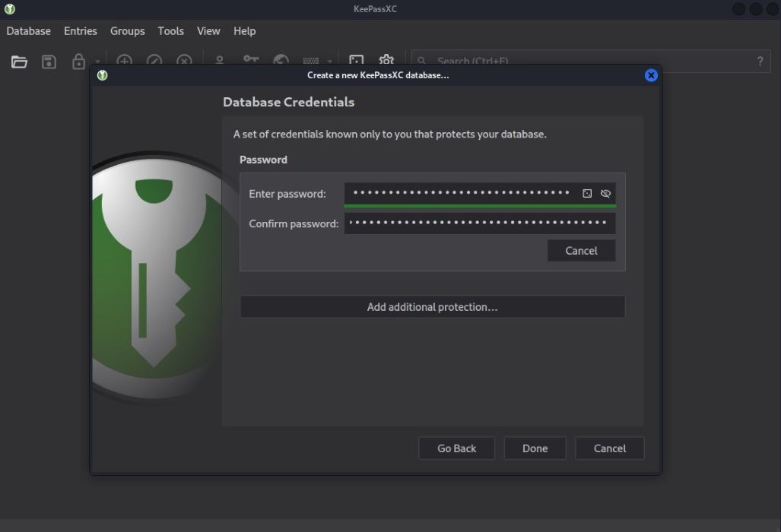Save the current database
The image size is (781, 532).
tap(49, 62)
